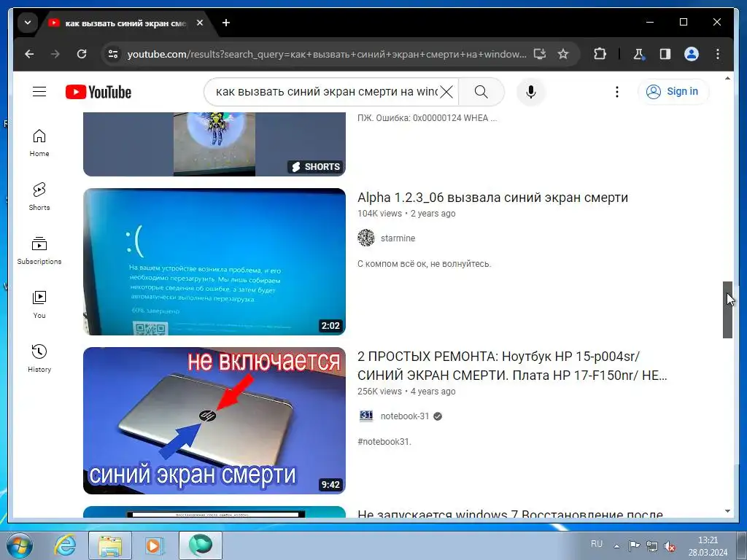Bookmark this page with the star

[563, 54]
